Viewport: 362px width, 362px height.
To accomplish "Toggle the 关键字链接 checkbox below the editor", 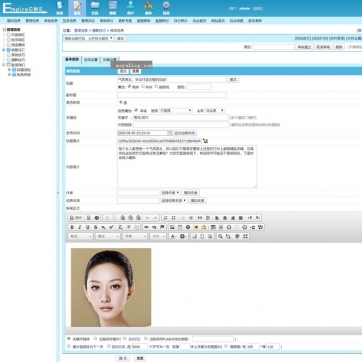I will (x=69, y=338).
